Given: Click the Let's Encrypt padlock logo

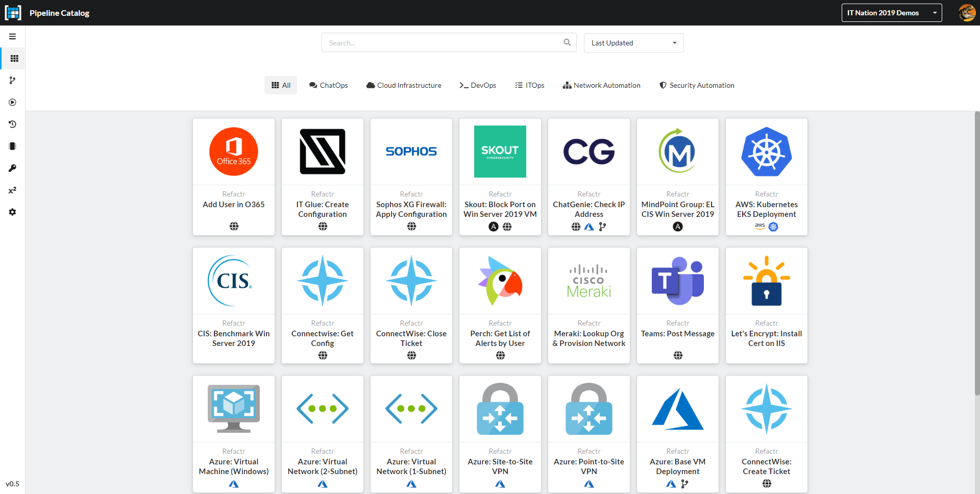Looking at the screenshot, I should 767,281.
